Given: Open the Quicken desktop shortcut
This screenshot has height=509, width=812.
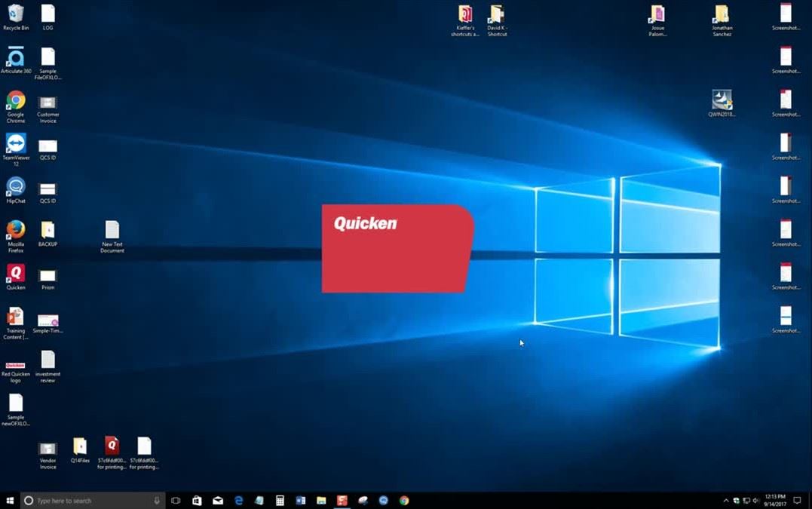Looking at the screenshot, I should click(x=16, y=274).
